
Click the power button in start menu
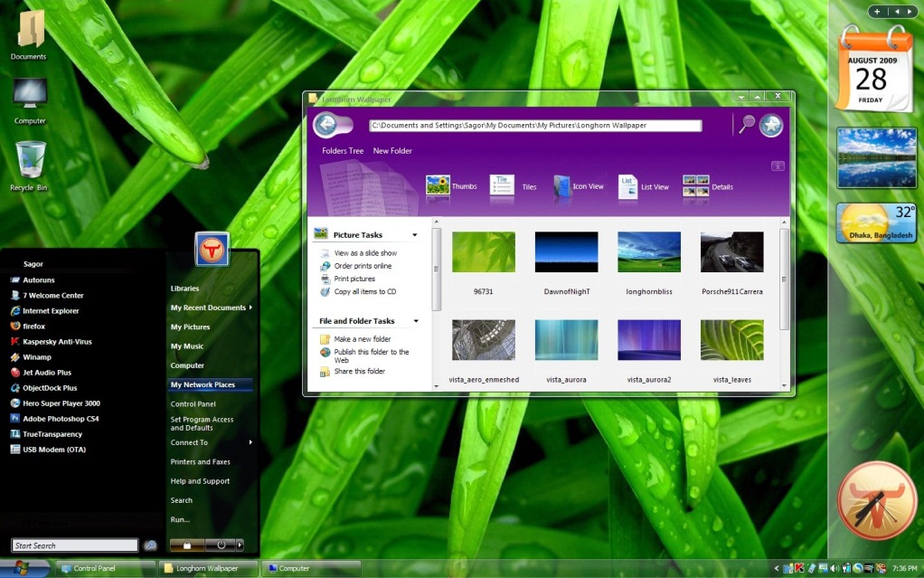point(221,545)
